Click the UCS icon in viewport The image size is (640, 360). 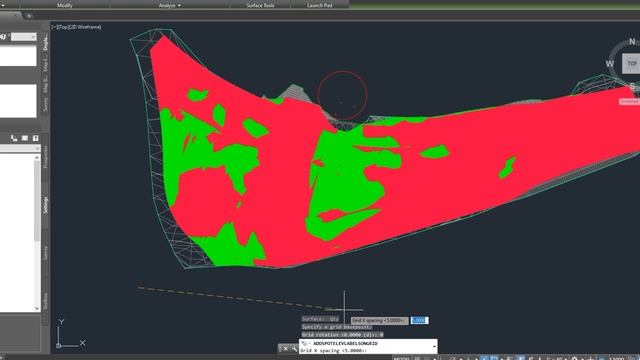point(71,334)
